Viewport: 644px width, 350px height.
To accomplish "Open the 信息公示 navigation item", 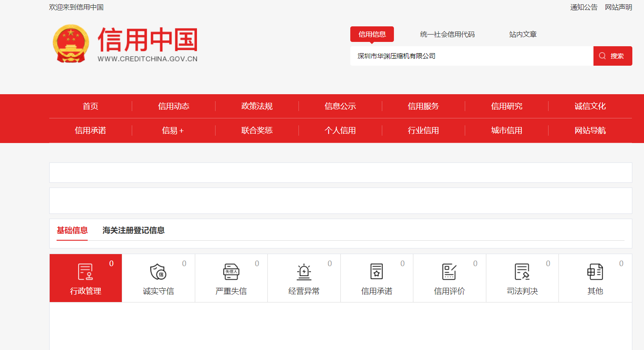I will coord(340,106).
